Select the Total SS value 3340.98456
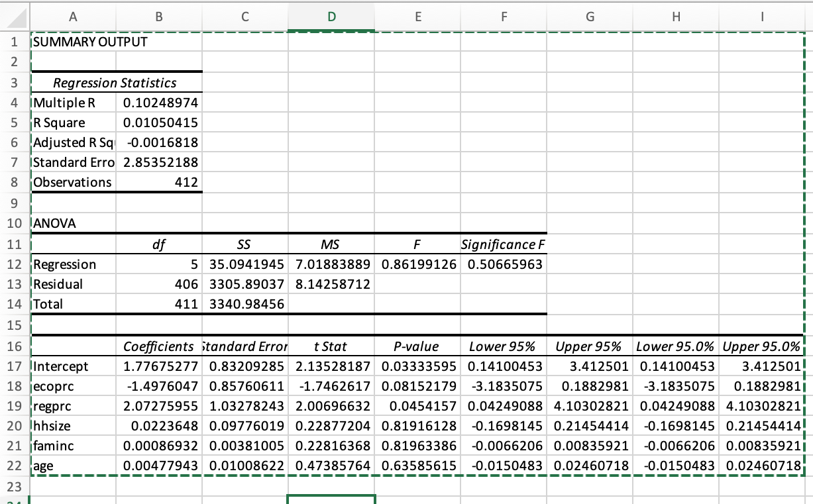813x504 pixels. click(x=244, y=303)
